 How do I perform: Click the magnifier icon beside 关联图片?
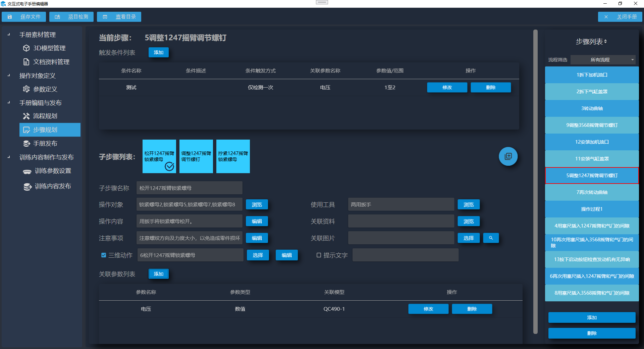(491, 238)
